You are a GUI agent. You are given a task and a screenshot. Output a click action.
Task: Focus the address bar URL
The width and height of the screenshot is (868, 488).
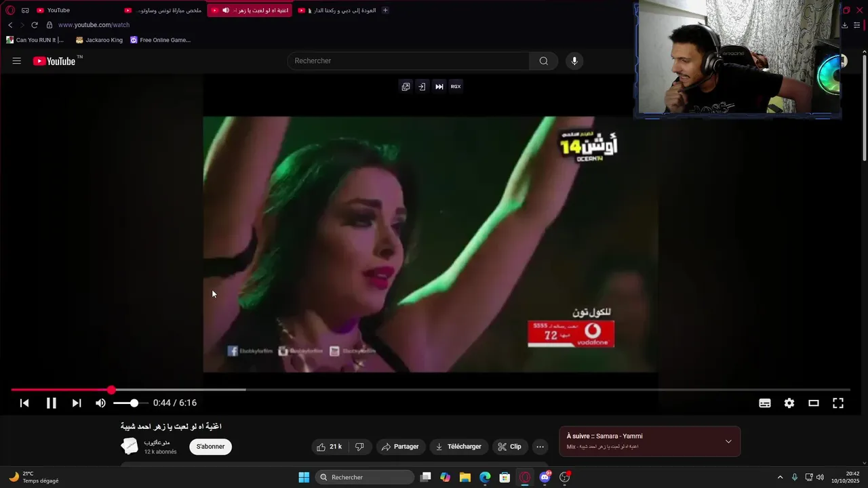click(94, 25)
